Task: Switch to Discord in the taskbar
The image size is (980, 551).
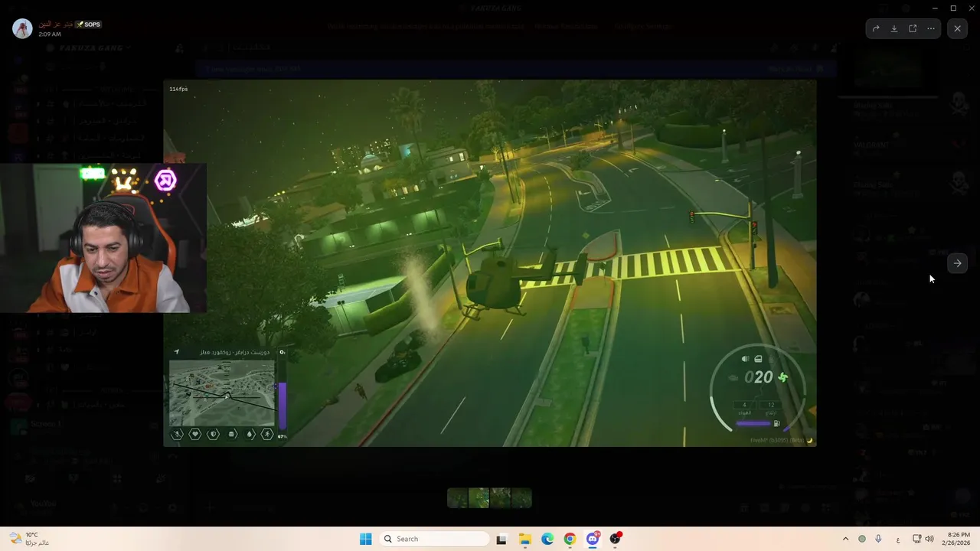Action: coord(593,539)
